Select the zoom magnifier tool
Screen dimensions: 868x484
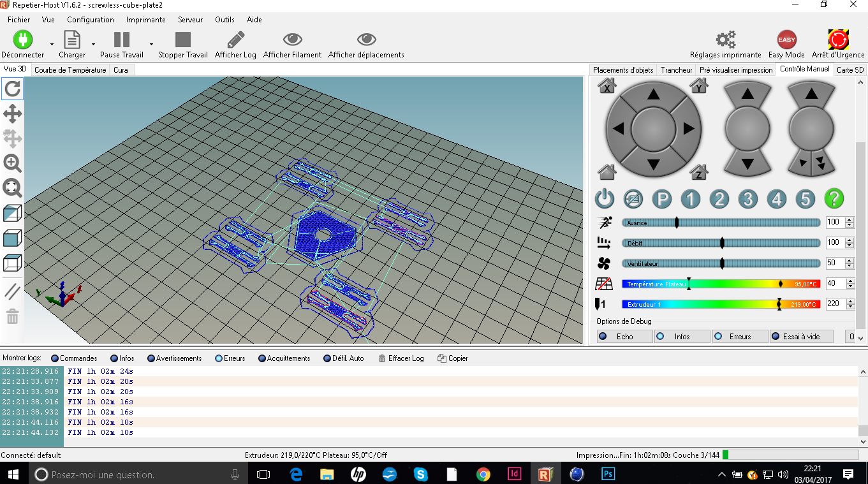point(12,163)
